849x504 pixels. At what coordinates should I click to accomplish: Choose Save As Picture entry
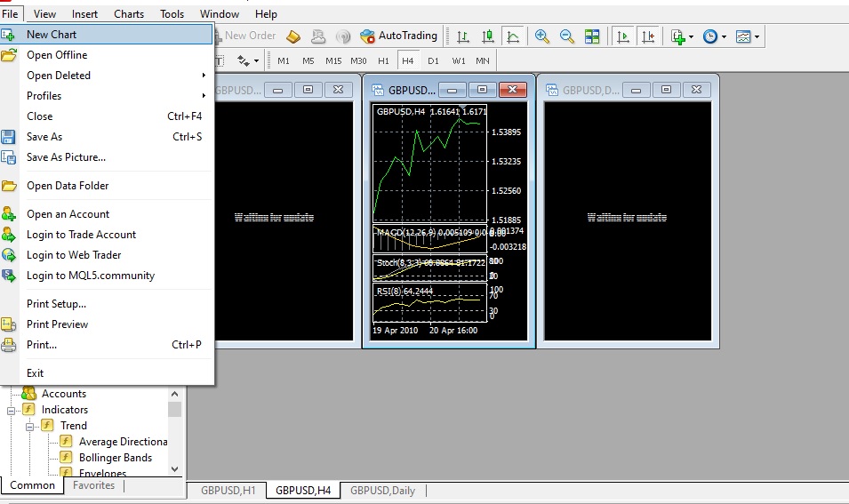(106, 157)
